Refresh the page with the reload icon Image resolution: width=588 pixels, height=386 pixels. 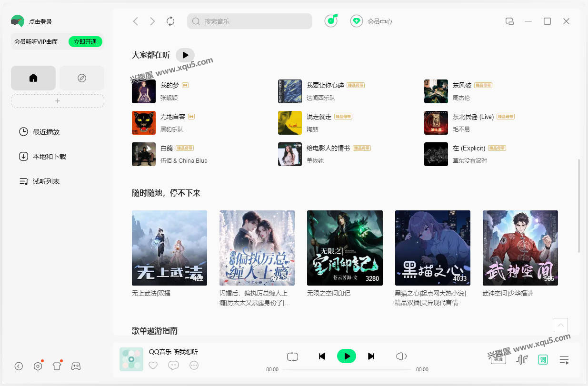click(170, 21)
